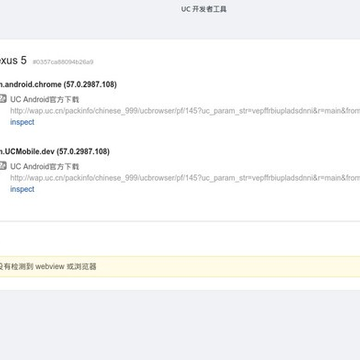Click the wap.uc.cn URL under android.chrome
This screenshot has height=360, width=360.
(x=185, y=111)
